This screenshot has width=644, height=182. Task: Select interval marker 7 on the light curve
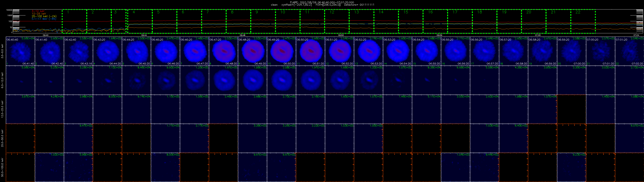(208, 12)
